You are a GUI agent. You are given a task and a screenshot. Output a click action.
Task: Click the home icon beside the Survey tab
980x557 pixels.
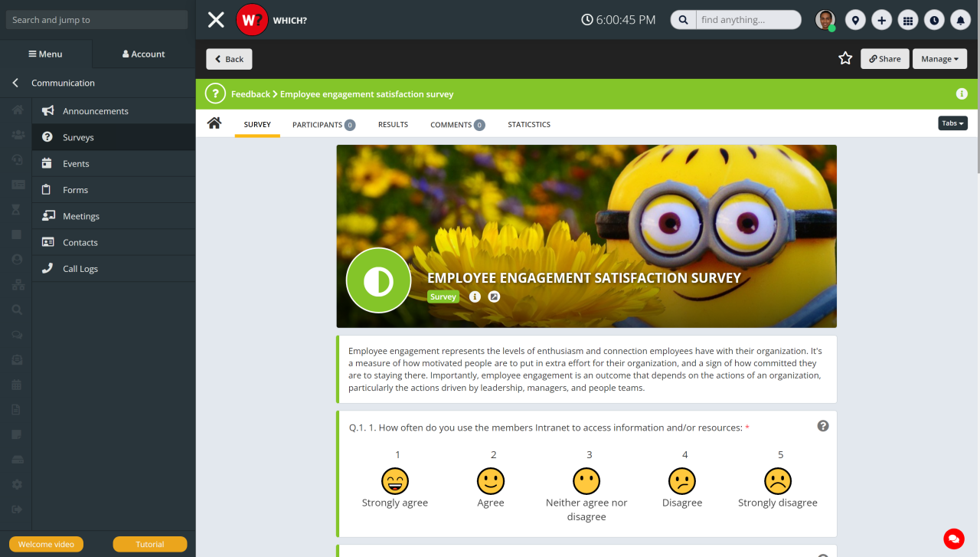pos(214,123)
